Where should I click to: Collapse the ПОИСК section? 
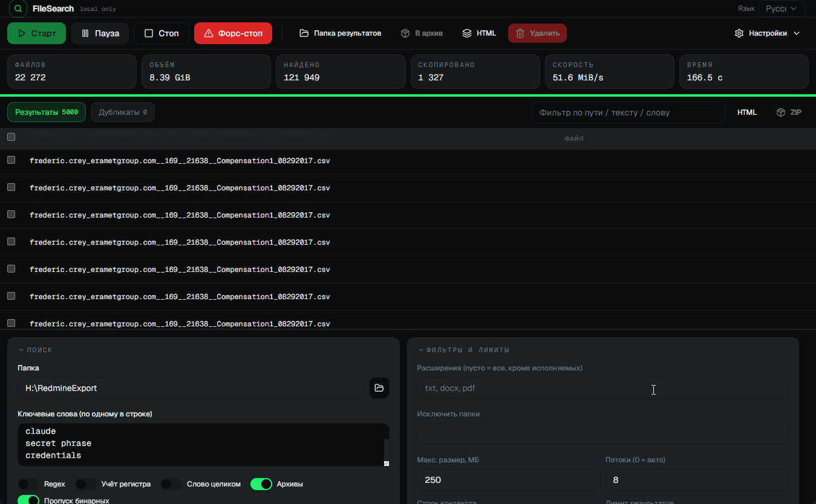tap(35, 350)
